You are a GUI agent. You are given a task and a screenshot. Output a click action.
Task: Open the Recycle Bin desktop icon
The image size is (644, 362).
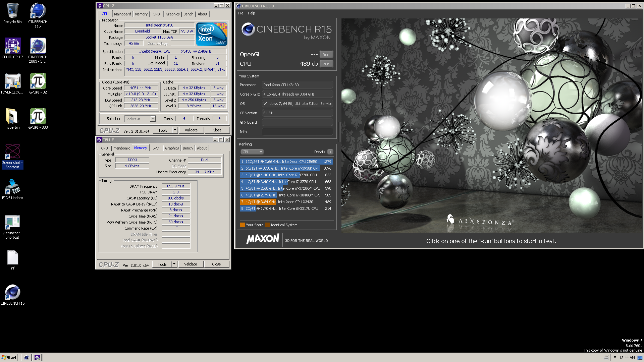tap(12, 13)
